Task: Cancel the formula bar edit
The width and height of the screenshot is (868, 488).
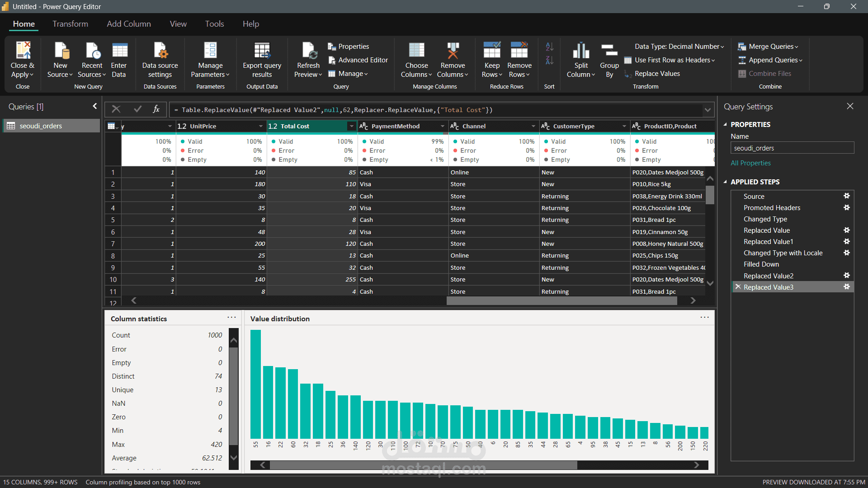Action: pos(116,109)
